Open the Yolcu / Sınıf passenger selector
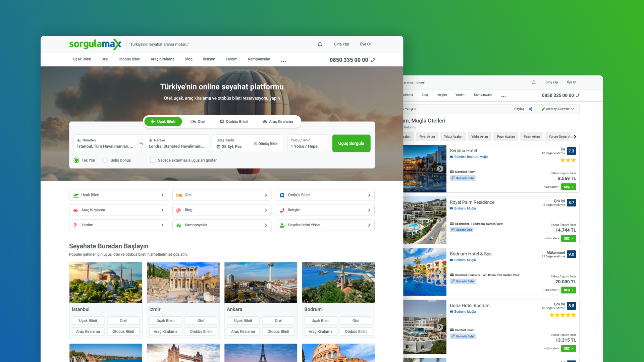This screenshot has width=644, height=362. pos(307,143)
